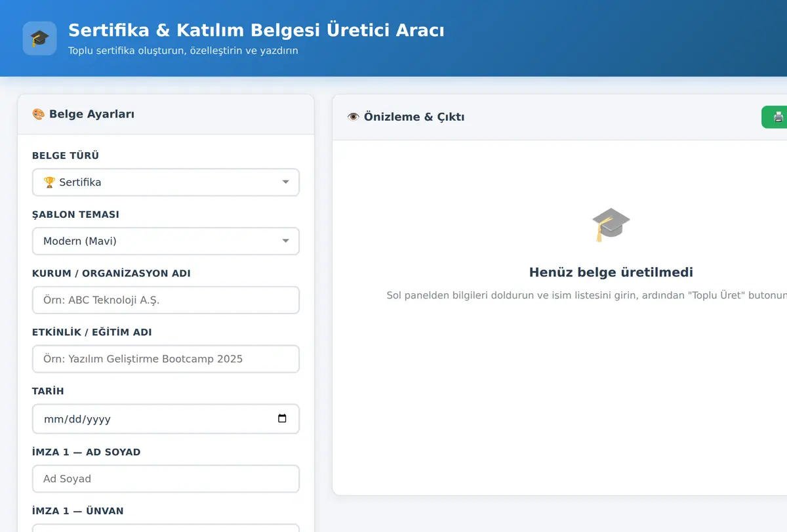
Task: Click the 'İMZA 1 — ÜNVAN' label
Action: [77, 511]
